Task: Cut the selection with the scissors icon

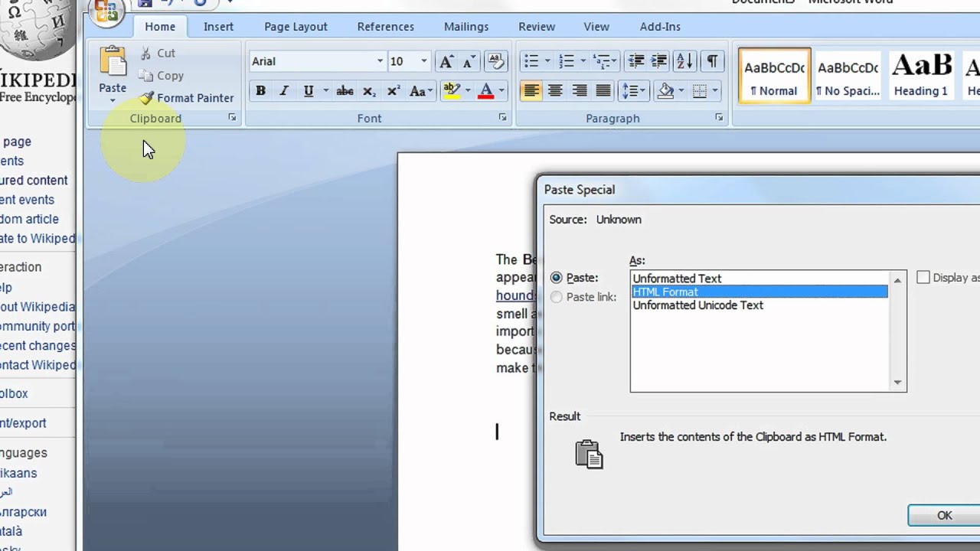Action: pos(146,53)
